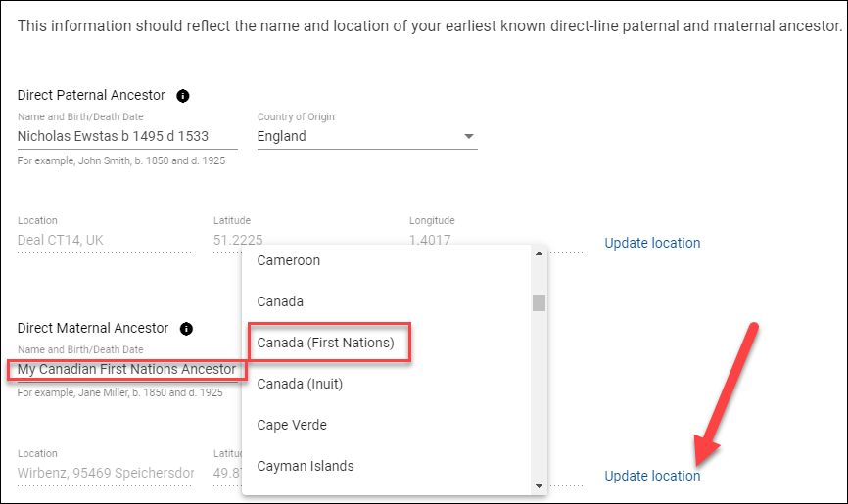Select Cape Verde from the country list
The image size is (848, 504).
pyautogui.click(x=387, y=425)
